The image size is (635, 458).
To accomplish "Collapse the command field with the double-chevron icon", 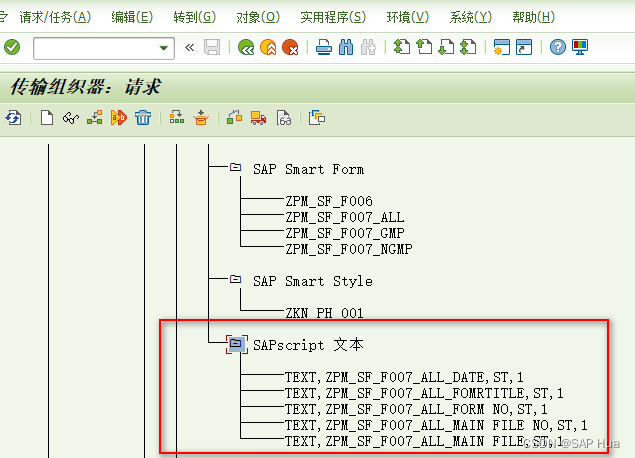I will [190, 48].
